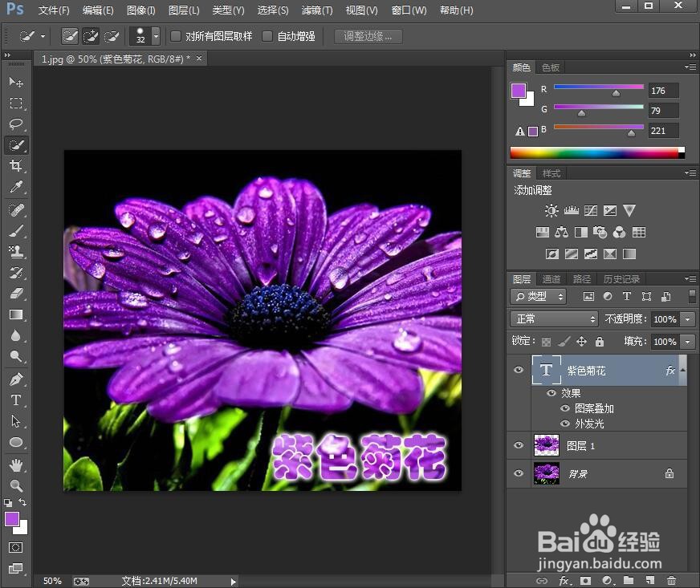
Task: Select the Crop tool
Action: click(16, 166)
